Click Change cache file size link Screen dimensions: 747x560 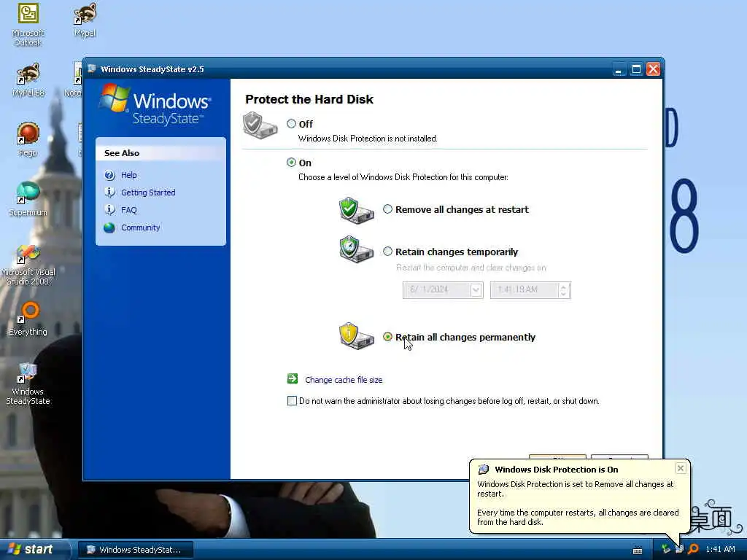pos(344,380)
